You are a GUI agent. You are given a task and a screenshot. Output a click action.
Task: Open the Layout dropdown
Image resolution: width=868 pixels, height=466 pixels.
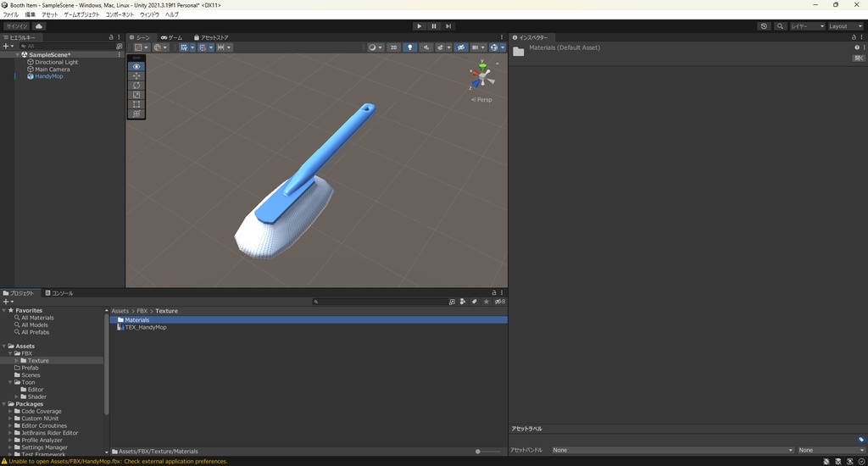click(845, 26)
